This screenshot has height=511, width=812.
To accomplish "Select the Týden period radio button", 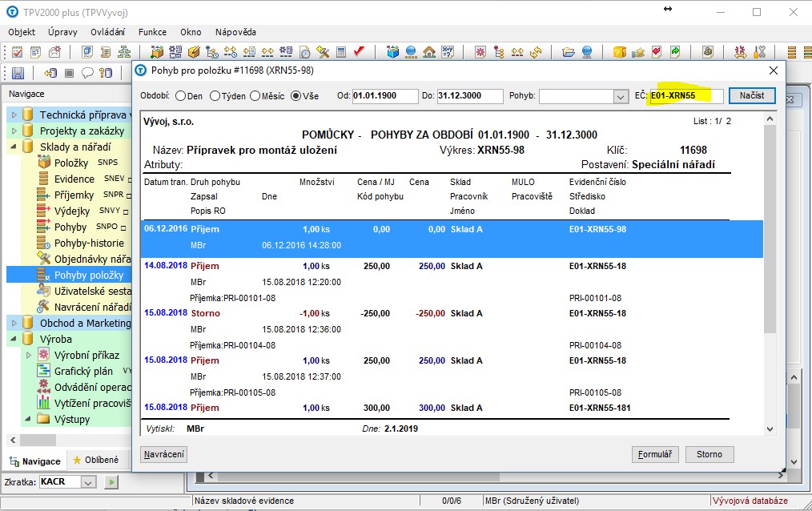I will [215, 96].
